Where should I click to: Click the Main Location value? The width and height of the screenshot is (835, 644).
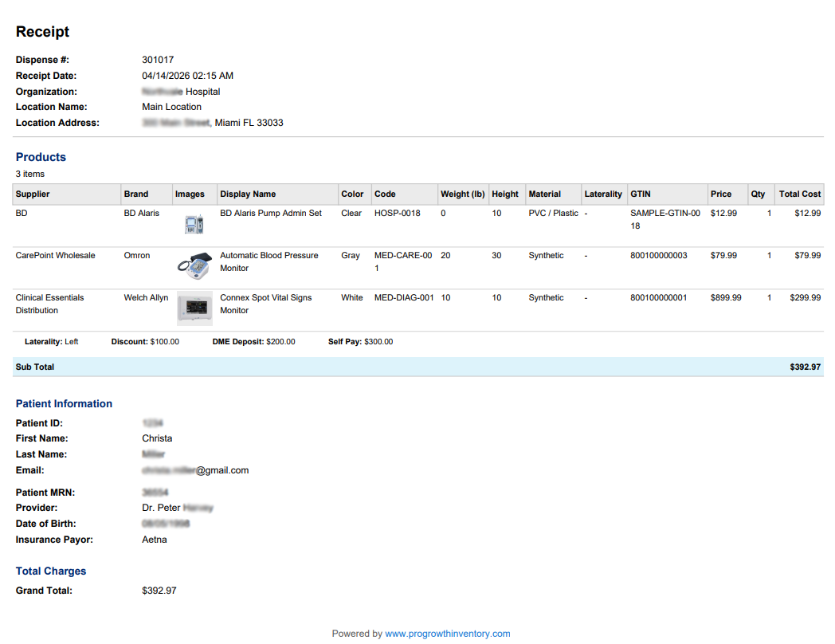pyautogui.click(x=171, y=107)
